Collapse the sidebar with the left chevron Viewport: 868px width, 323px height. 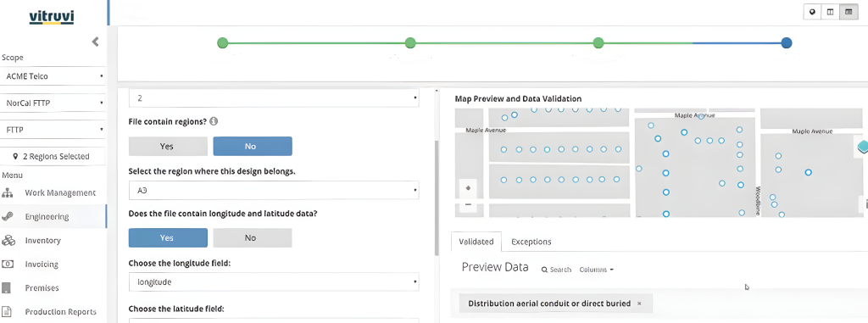tap(95, 42)
